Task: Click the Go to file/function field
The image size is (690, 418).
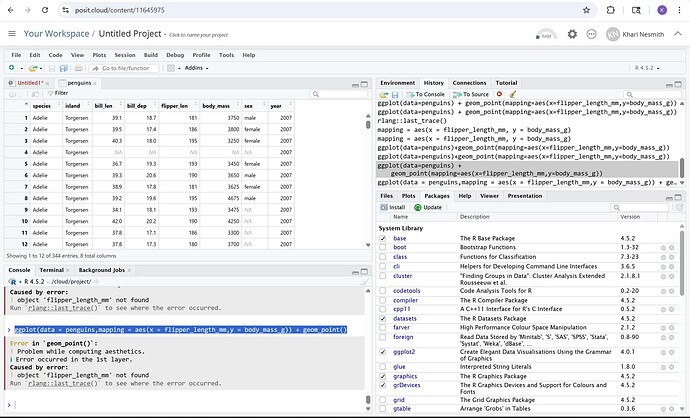Action: tap(124, 68)
